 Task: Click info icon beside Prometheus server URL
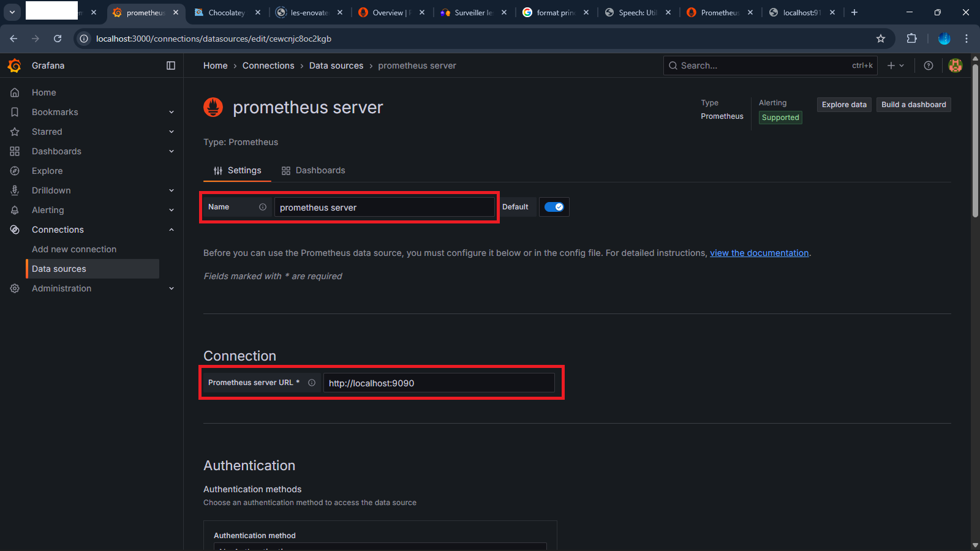point(312,383)
